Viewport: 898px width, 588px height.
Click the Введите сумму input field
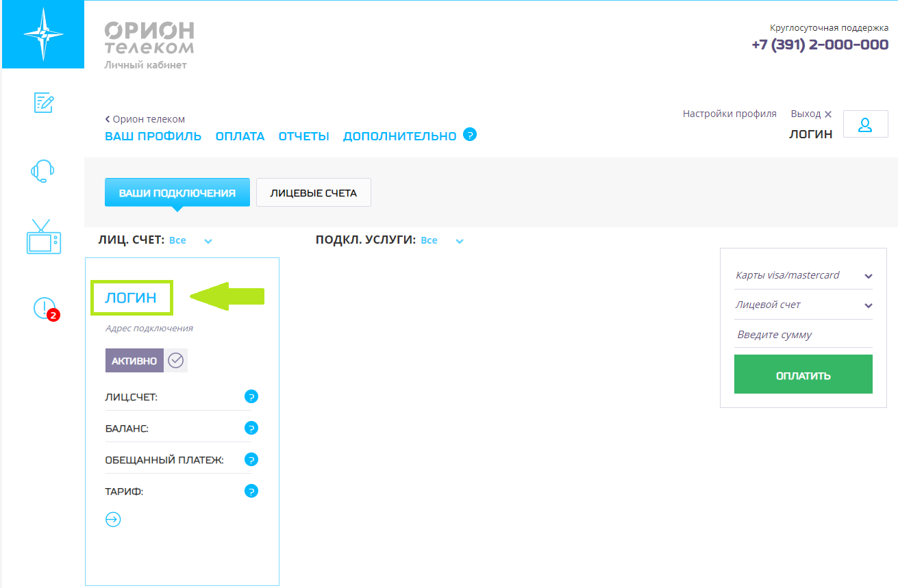[x=803, y=335]
